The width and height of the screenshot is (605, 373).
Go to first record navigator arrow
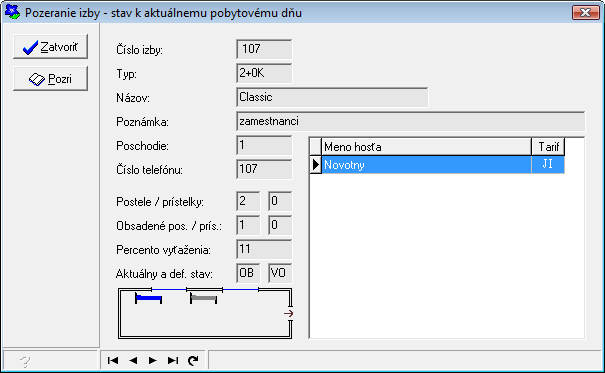[x=113, y=360]
